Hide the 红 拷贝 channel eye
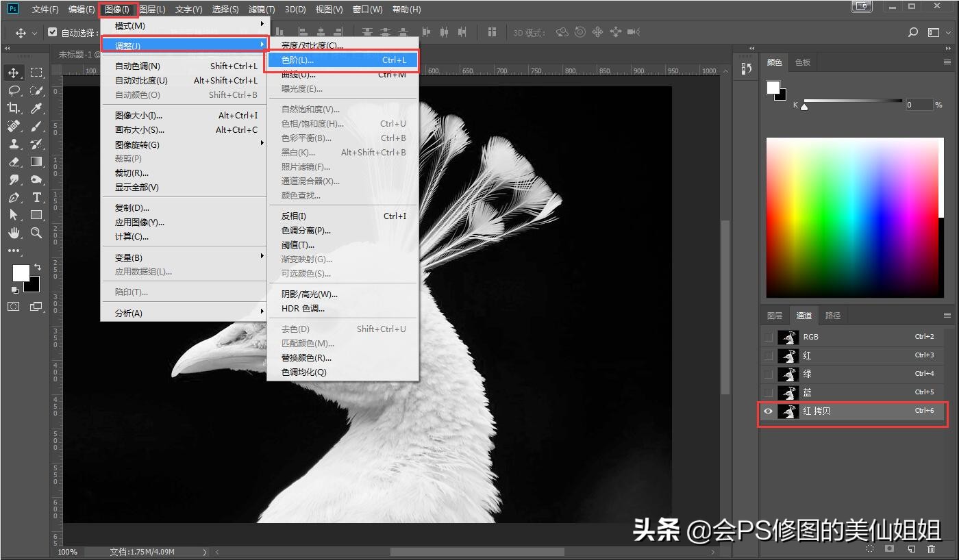Viewport: 959px width, 560px height. [x=768, y=411]
